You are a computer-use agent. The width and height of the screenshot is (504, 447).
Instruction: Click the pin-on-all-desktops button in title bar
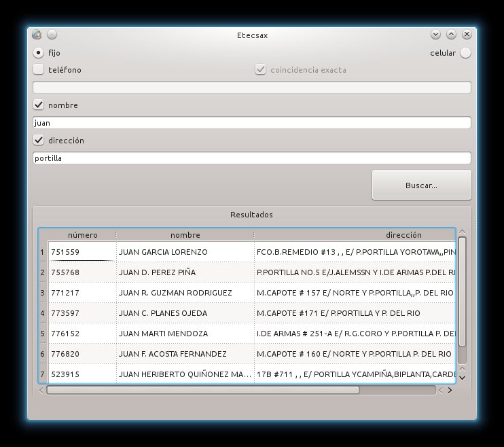point(52,35)
